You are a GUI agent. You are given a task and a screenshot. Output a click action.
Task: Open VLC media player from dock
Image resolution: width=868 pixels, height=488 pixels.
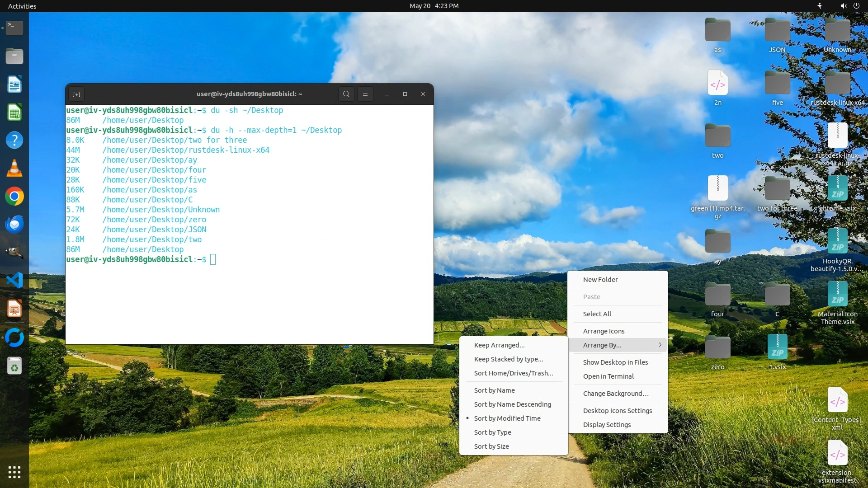coord(14,169)
